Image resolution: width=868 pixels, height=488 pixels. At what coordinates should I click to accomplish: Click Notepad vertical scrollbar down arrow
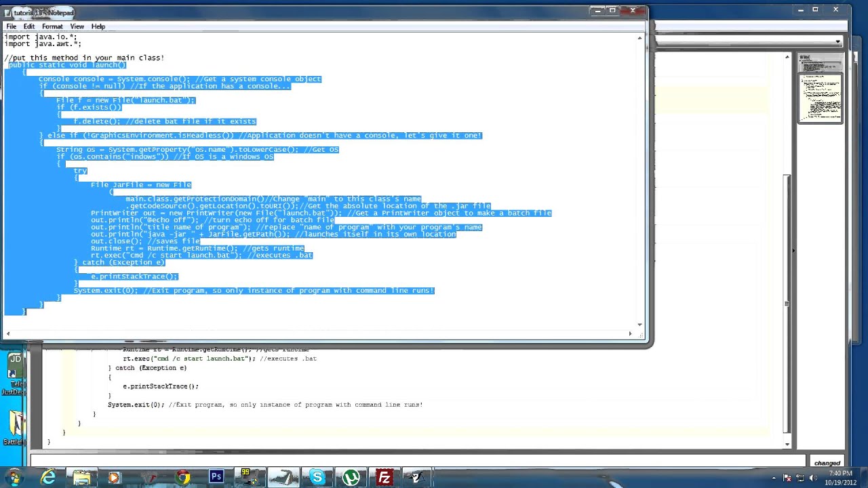(x=639, y=324)
